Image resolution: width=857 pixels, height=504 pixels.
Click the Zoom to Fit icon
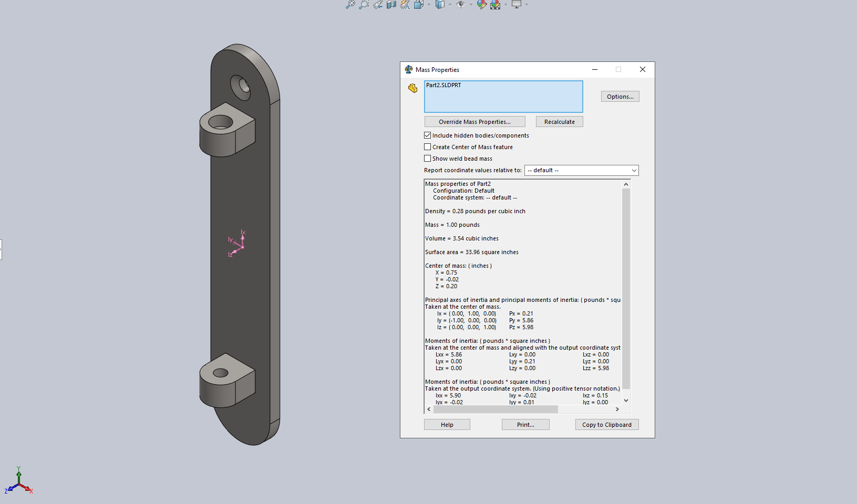tap(350, 5)
